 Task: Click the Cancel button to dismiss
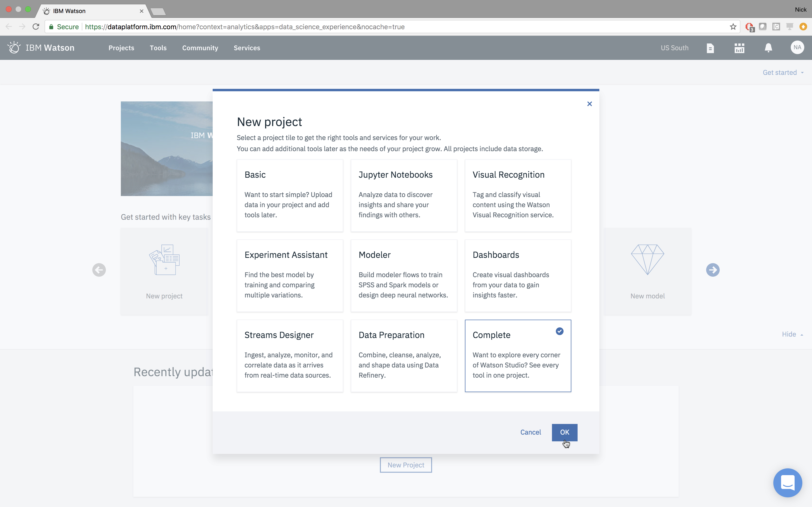pyautogui.click(x=530, y=432)
